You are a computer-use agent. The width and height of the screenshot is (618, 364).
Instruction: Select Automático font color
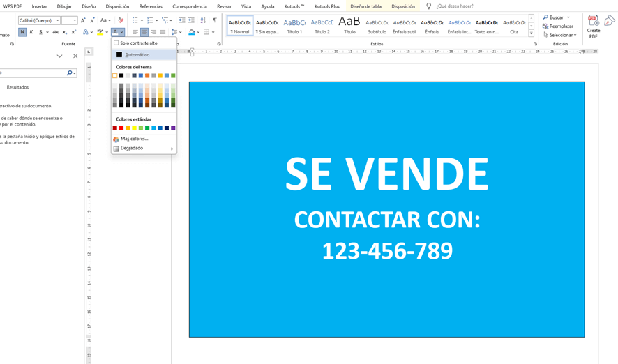(x=136, y=54)
